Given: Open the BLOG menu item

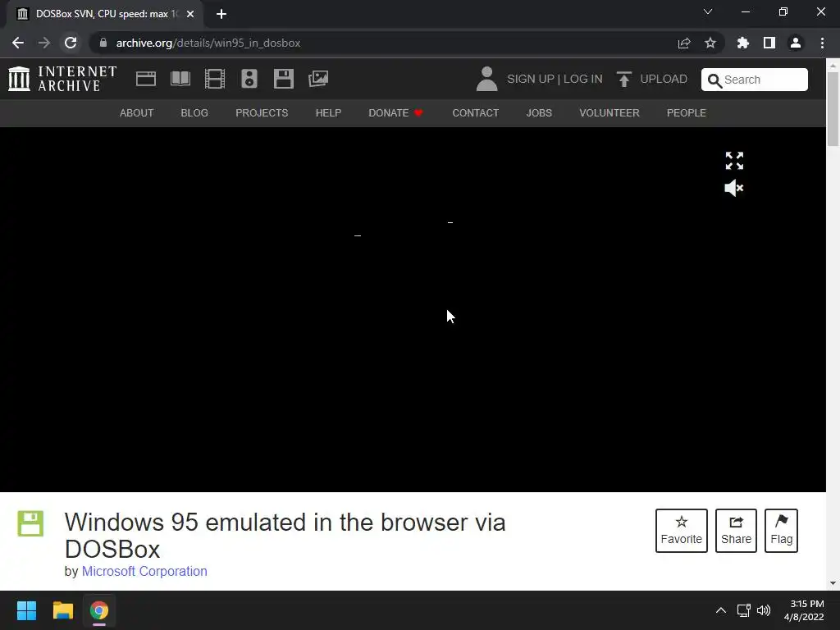Looking at the screenshot, I should pos(194,113).
